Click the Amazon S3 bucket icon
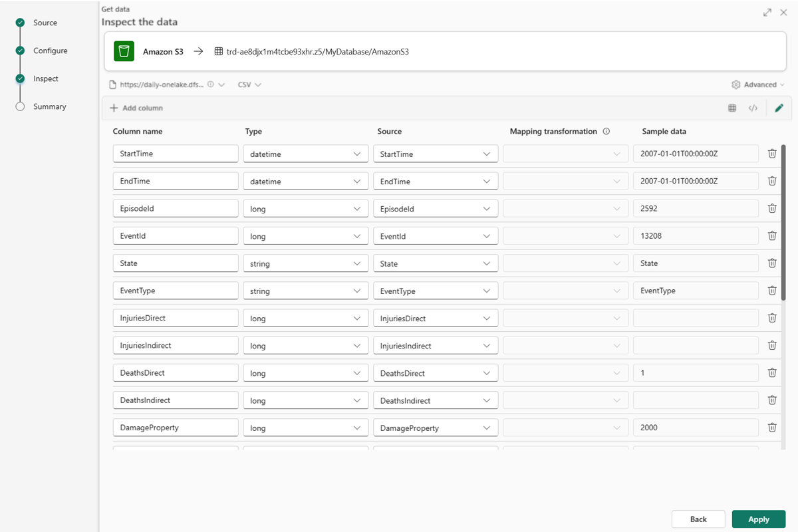Image resolution: width=798 pixels, height=532 pixels. click(x=124, y=51)
